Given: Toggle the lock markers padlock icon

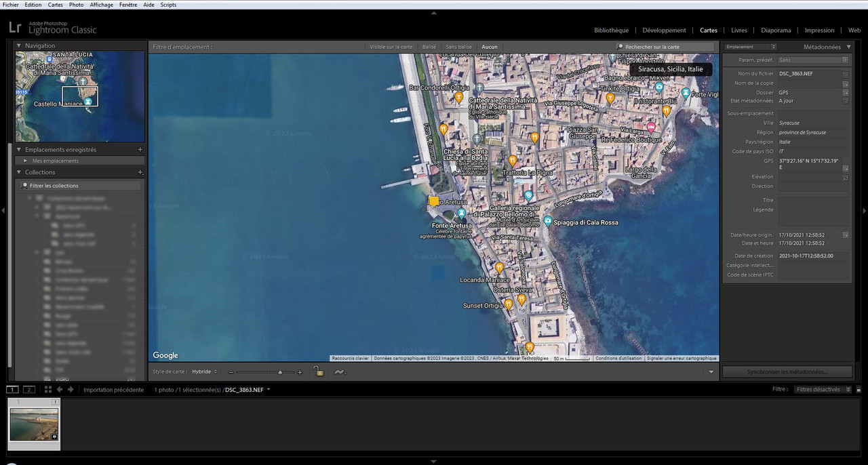Looking at the screenshot, I should coord(318,371).
